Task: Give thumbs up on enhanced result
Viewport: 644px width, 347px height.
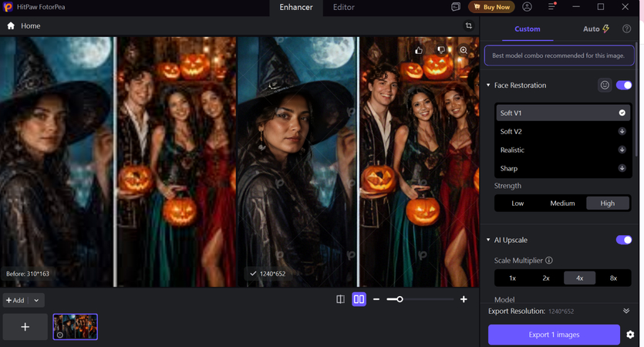Action: pyautogui.click(x=419, y=51)
